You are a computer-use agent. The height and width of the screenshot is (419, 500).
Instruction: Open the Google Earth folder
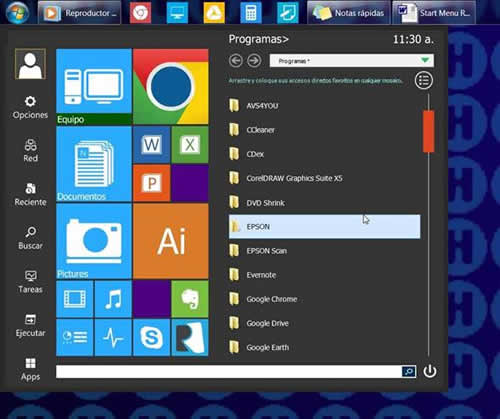(324, 347)
